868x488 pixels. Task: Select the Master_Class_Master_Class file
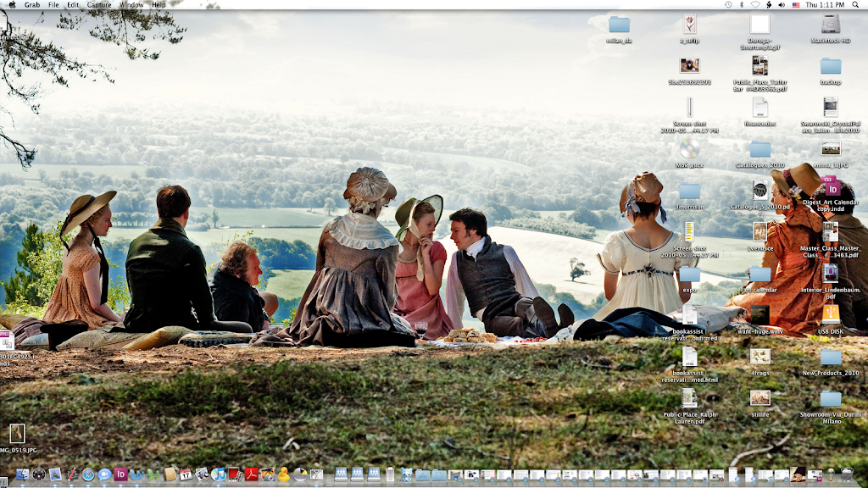pos(831,232)
